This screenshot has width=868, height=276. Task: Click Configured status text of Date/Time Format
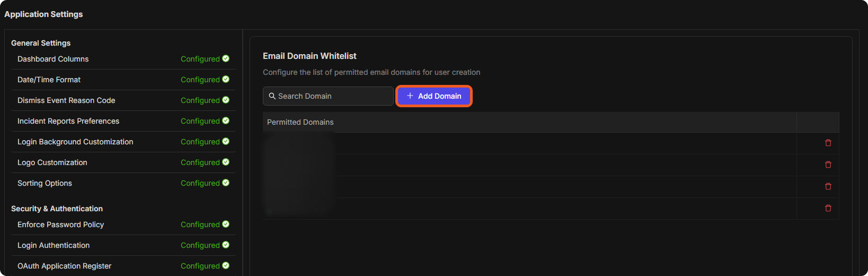(200, 80)
